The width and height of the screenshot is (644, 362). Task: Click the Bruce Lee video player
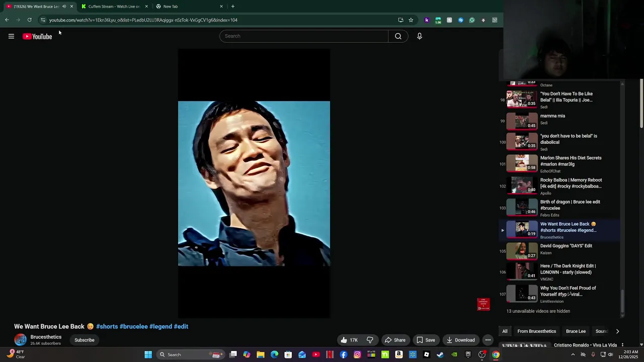(254, 184)
